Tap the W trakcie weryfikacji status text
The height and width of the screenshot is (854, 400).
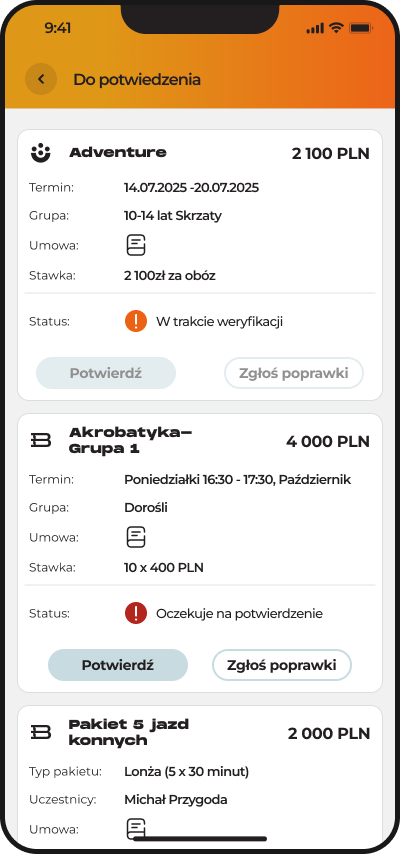point(219,322)
